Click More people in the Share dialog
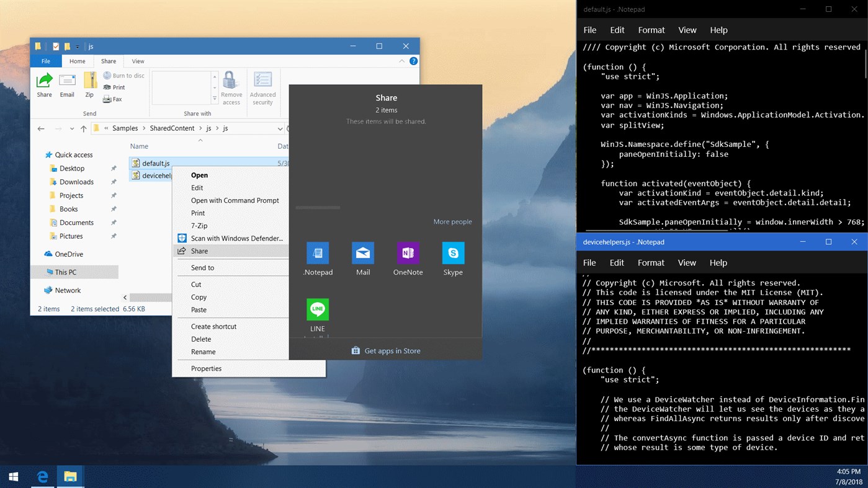The width and height of the screenshot is (868, 488). coord(453,221)
